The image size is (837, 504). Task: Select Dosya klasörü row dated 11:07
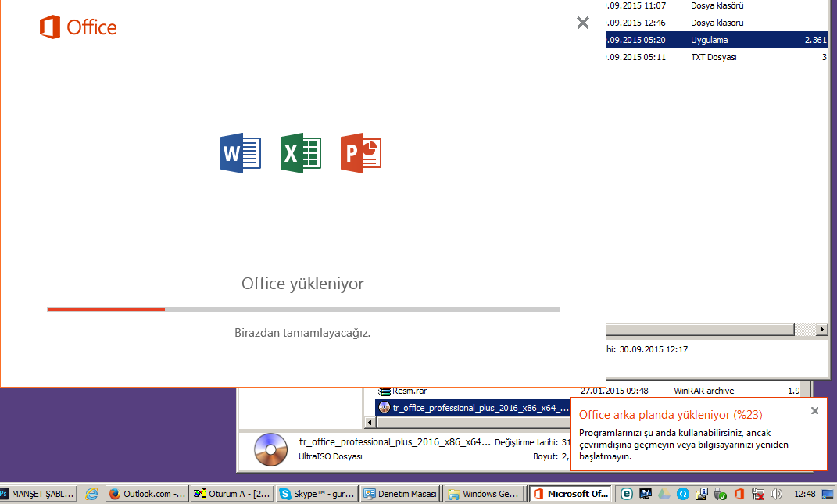pos(717,6)
